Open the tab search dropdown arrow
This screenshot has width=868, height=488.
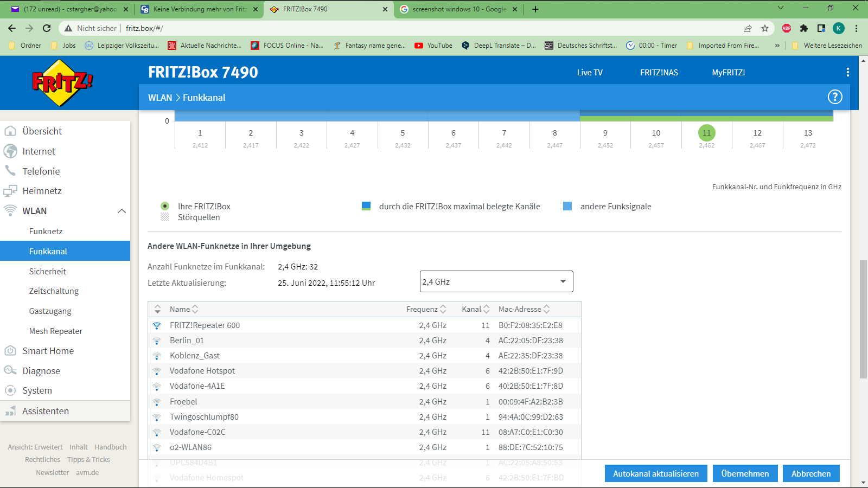(x=781, y=8)
